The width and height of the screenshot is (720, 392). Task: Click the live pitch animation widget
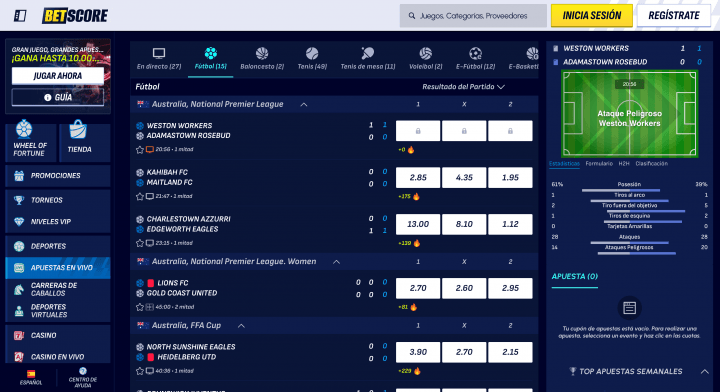(630, 114)
